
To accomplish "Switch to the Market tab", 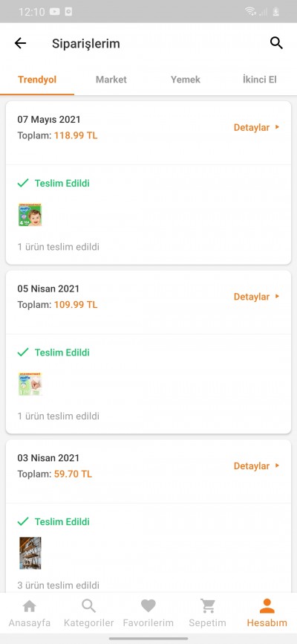I will click(111, 80).
